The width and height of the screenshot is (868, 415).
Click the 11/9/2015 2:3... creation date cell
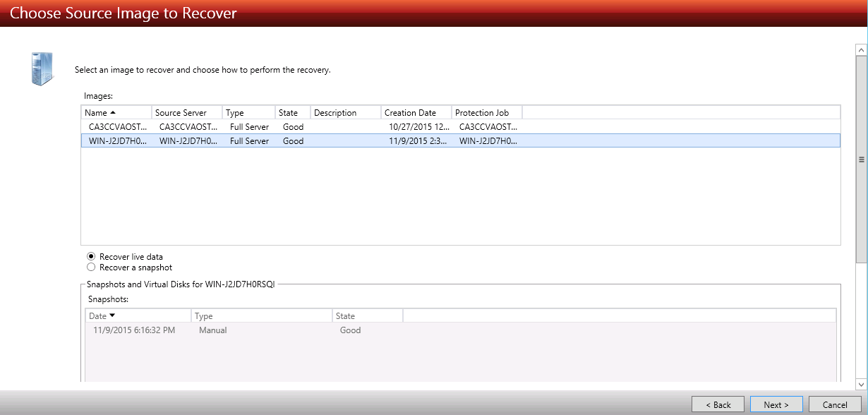coord(416,140)
